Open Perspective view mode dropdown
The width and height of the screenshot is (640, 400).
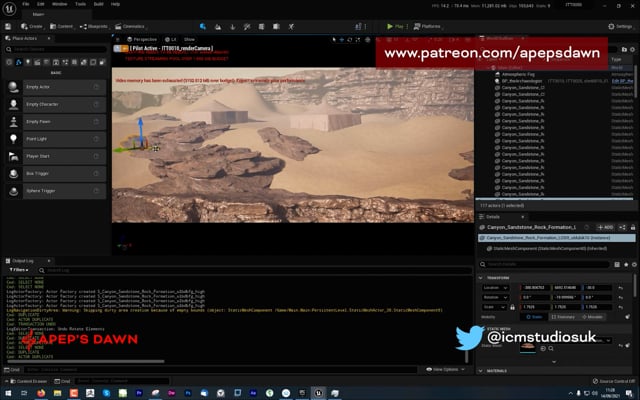142,40
